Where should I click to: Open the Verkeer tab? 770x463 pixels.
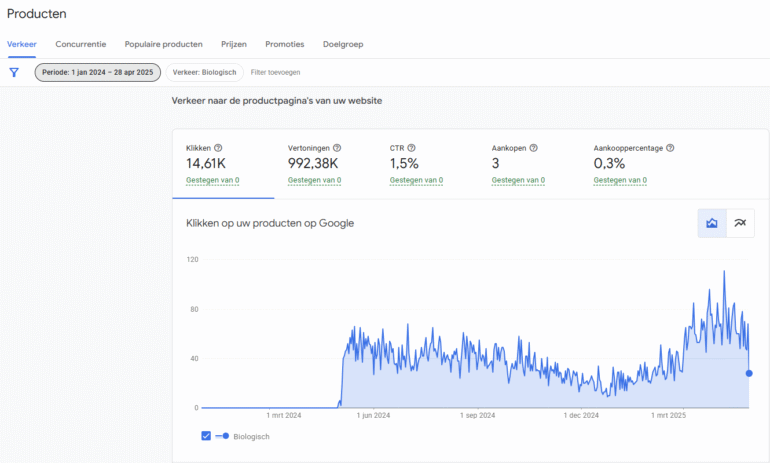coord(22,44)
